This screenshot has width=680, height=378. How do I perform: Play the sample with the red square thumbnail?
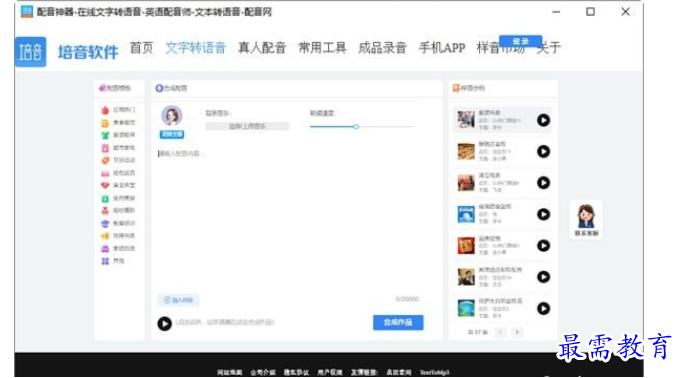(x=543, y=246)
